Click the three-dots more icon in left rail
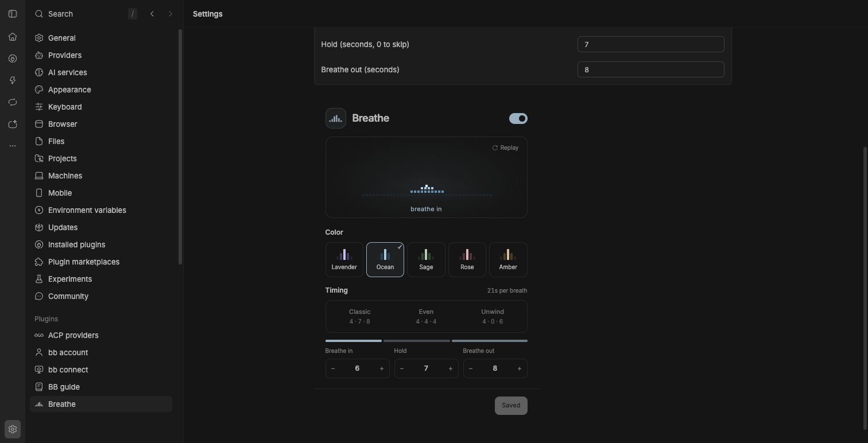Image resolution: width=868 pixels, height=443 pixels. coord(13,146)
